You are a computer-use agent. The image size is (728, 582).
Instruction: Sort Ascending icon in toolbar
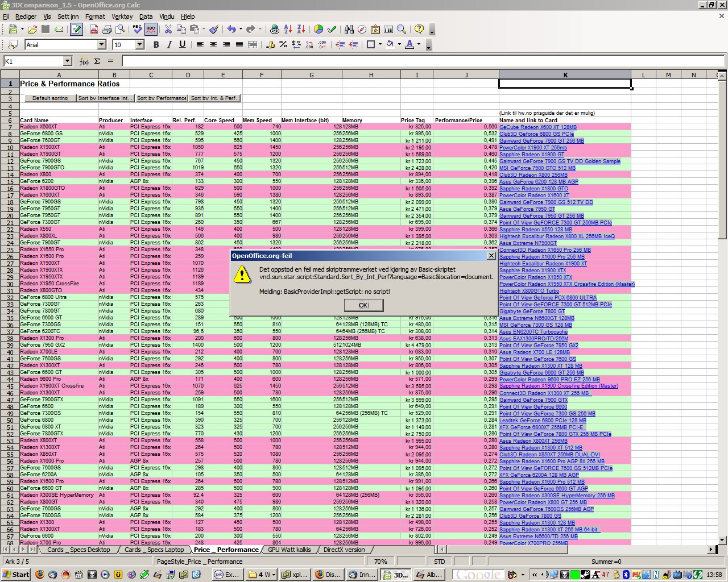(288, 29)
